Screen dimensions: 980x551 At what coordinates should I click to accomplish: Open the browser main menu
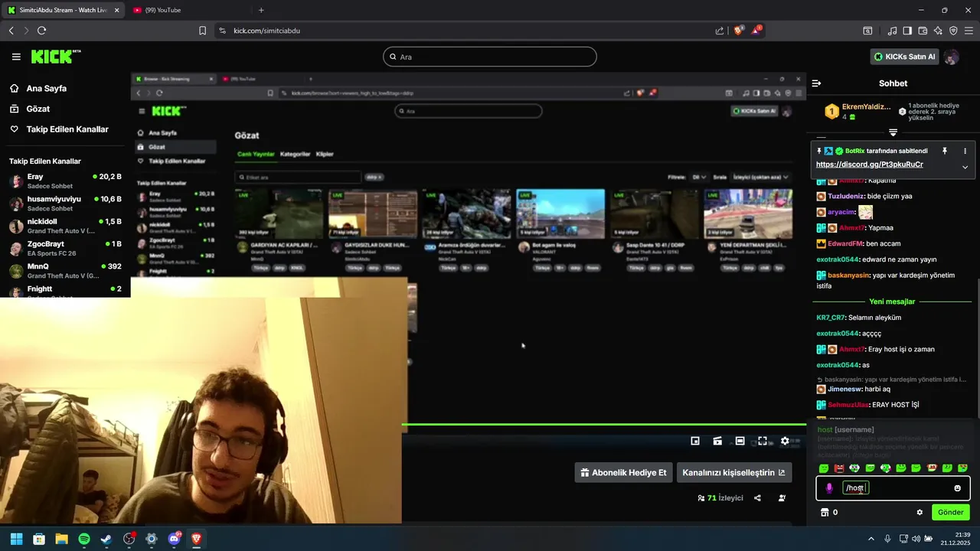pos(969,31)
